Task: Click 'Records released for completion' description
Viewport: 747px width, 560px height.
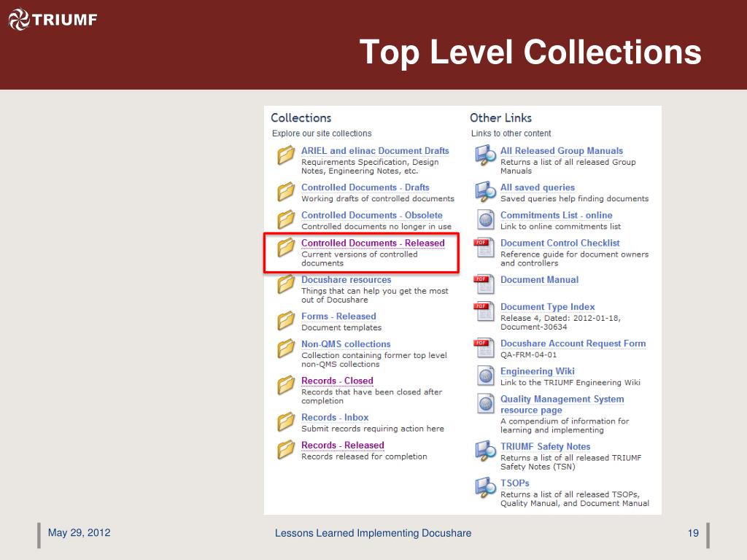Action: [364, 456]
